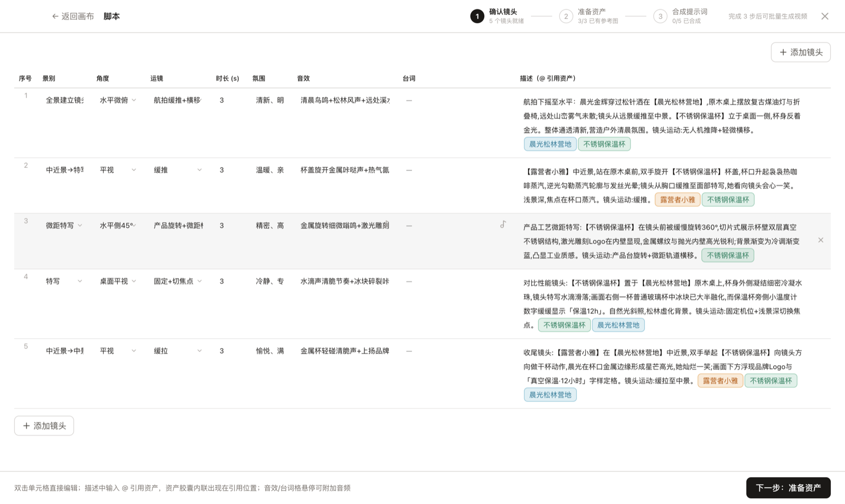The width and height of the screenshot is (845, 504).
Task: Click the duration value in row 1
Action: 222,100
